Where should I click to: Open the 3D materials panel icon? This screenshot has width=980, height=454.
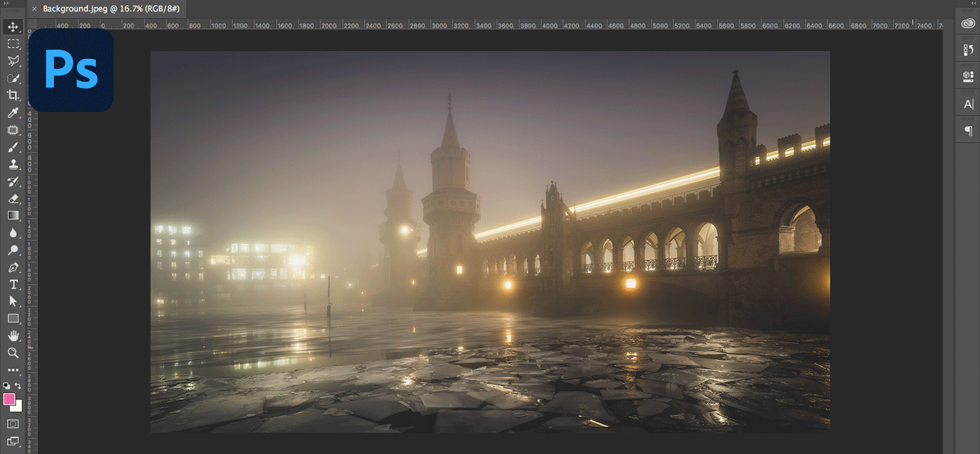[x=968, y=77]
